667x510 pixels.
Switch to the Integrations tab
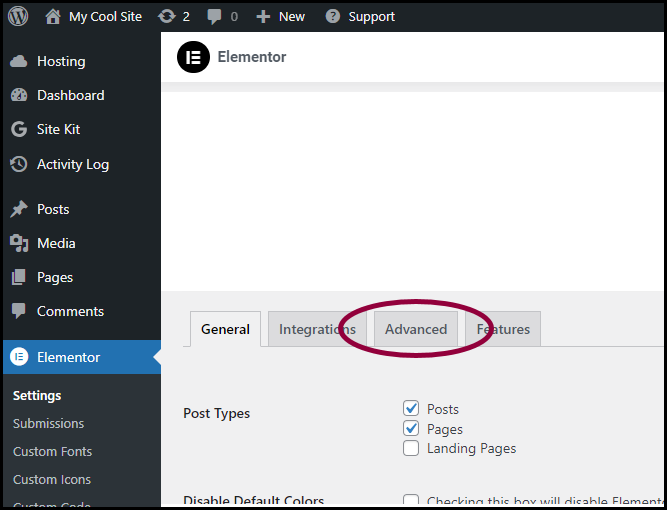point(317,329)
